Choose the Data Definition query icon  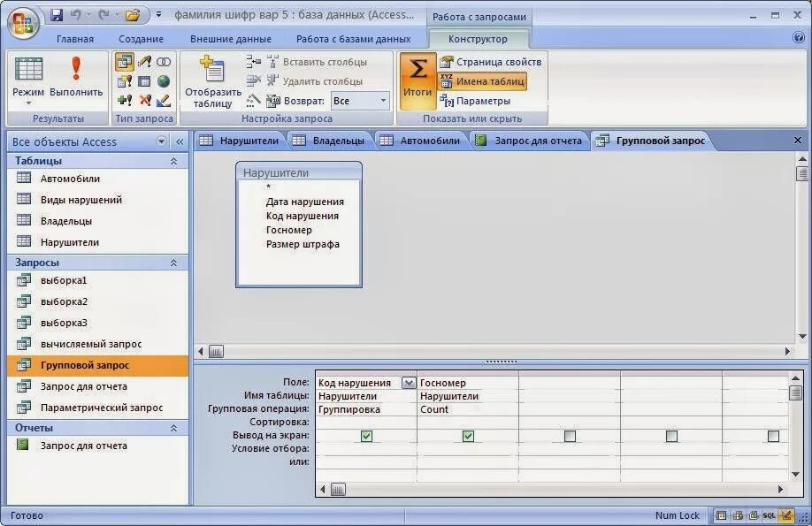pyautogui.click(x=164, y=101)
